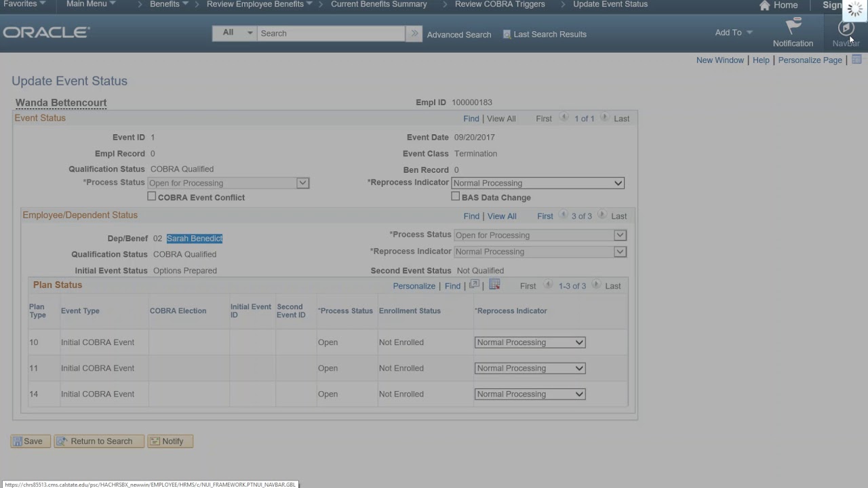Click New Window link
Viewport: 868px width, 488px height.
(720, 60)
